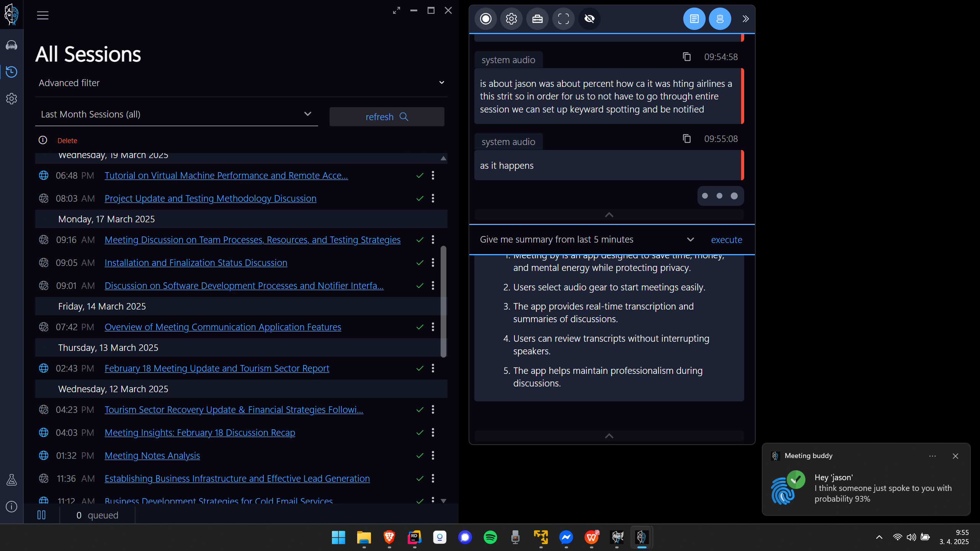Click the toolbox briefcase icon
This screenshot has width=980, height=551.
(537, 19)
